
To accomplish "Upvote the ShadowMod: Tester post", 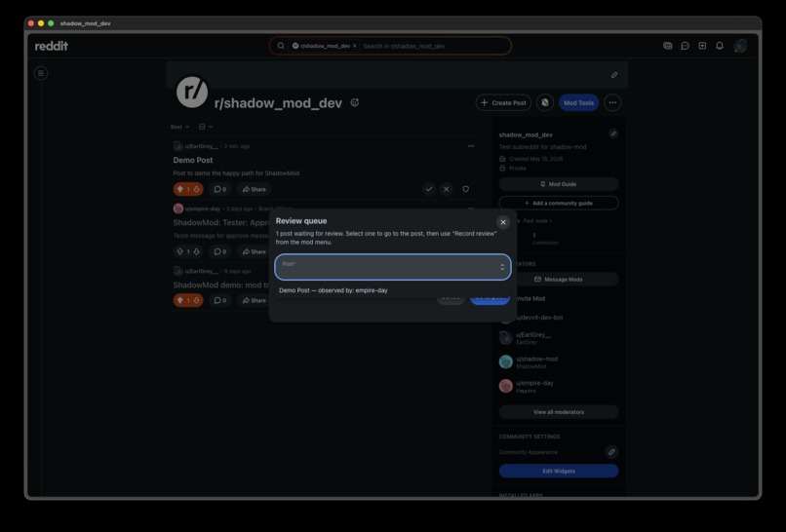I will (x=180, y=251).
